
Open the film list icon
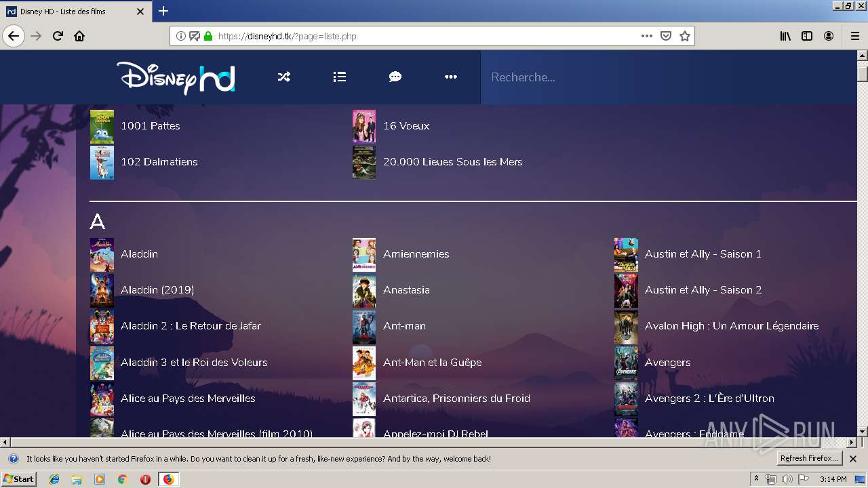340,77
